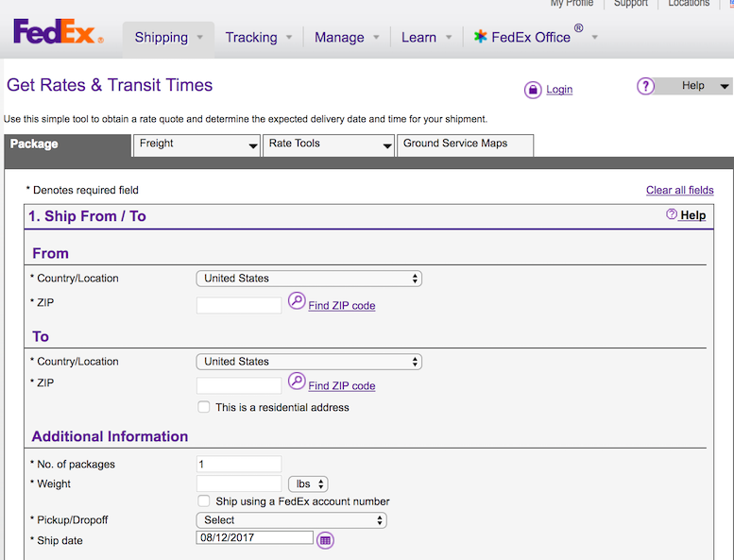This screenshot has width=734, height=560.
Task: Click the Additional Information section heading
Action: tap(110, 436)
